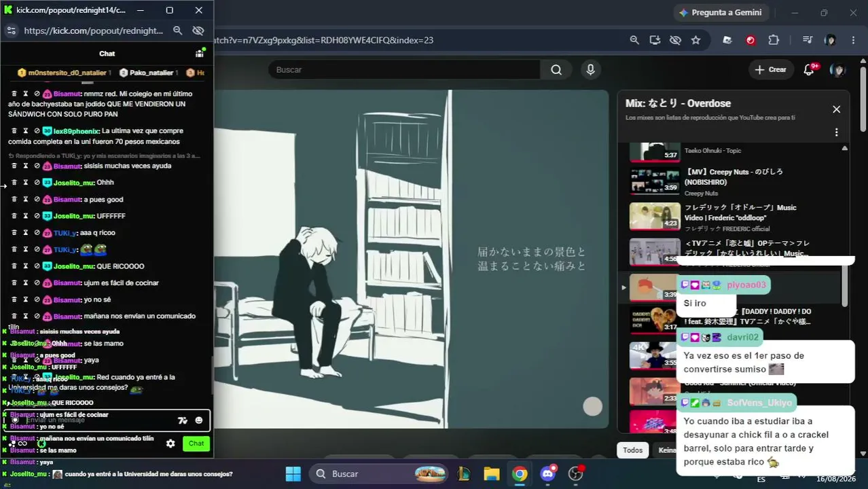Open Kick chat settings gear
The height and width of the screenshot is (489, 868).
click(170, 443)
